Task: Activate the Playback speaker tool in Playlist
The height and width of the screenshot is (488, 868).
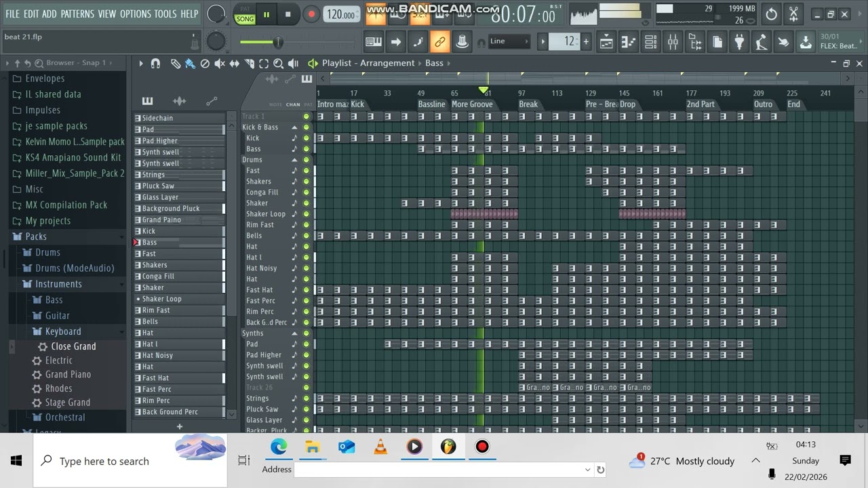Action: [x=293, y=63]
